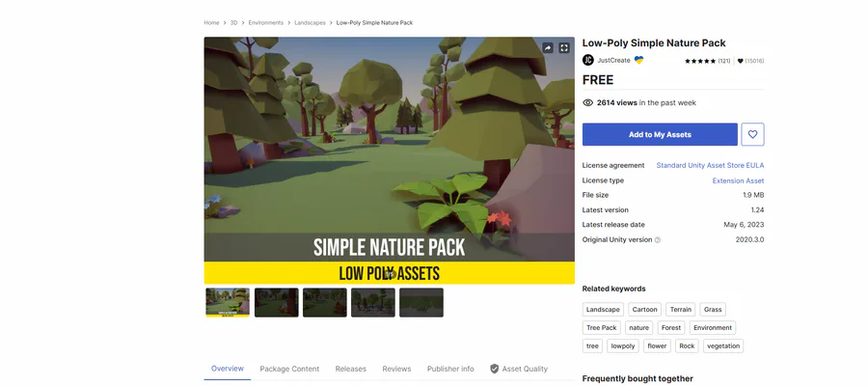Select the third preview thumbnail
The width and height of the screenshot is (868, 386).
click(324, 302)
